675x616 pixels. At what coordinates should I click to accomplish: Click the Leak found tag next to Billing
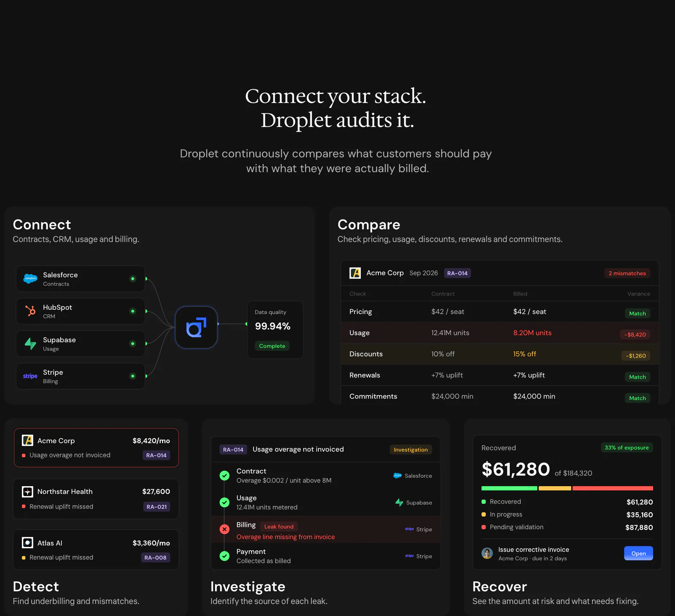[279, 526]
